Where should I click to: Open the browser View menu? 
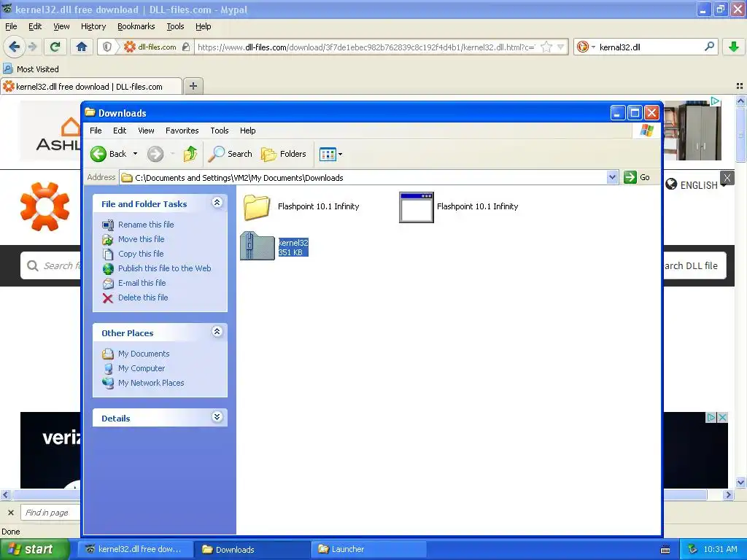[x=61, y=26]
